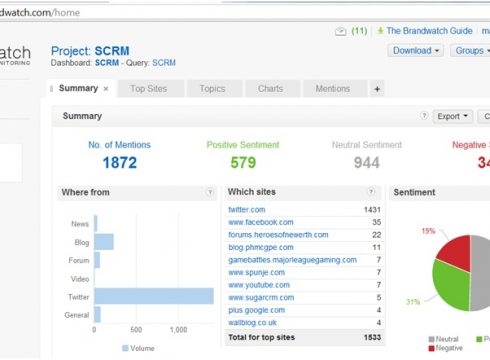Grab the Summary tab drag handle

[51, 89]
